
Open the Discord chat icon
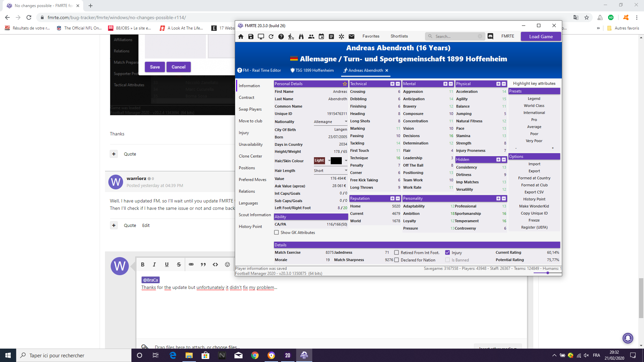pos(490,36)
